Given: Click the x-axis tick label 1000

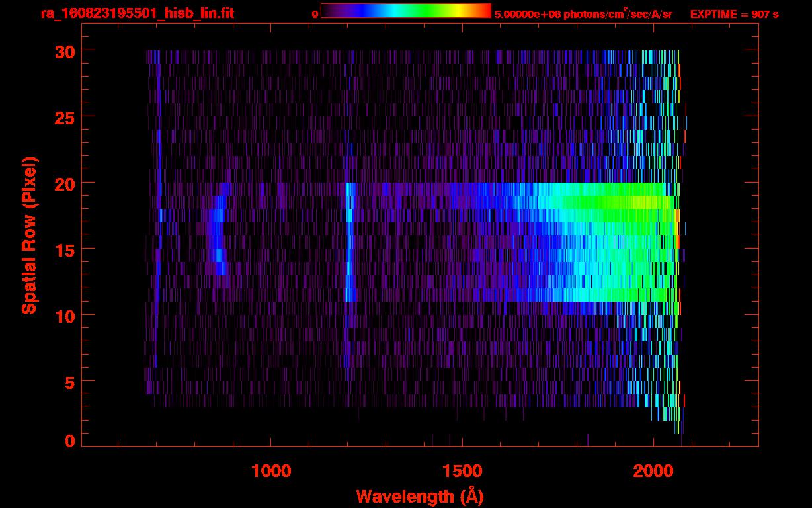Looking at the screenshot, I should (271, 471).
